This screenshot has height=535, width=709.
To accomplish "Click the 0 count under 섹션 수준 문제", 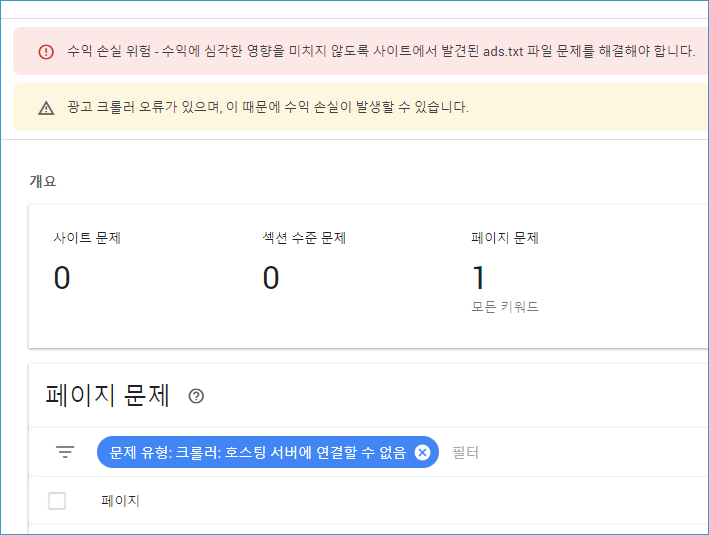I will (x=271, y=277).
